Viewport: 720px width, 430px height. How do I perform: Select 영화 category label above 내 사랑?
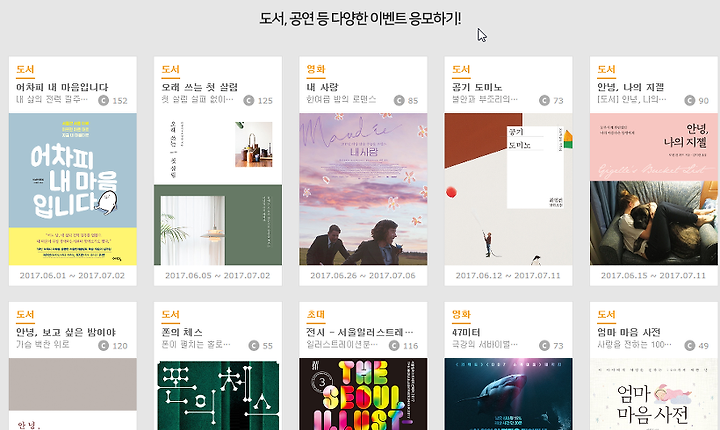pyautogui.click(x=316, y=69)
